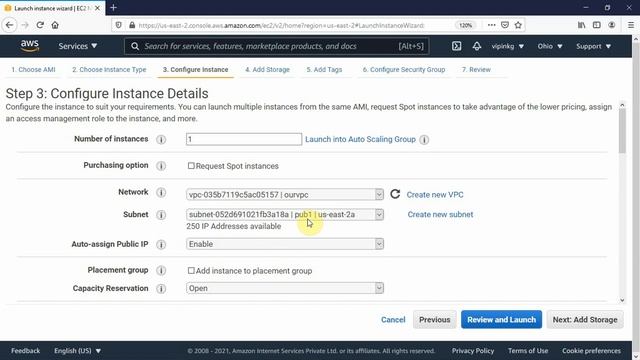
Task: Expand the Services menu
Action: (78, 46)
